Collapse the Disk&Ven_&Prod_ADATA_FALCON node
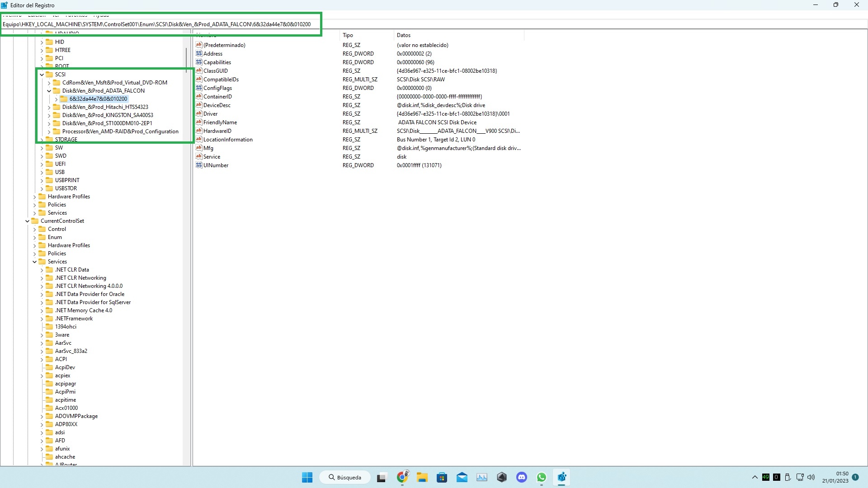Screen dimensions: 868x488 pos(49,91)
